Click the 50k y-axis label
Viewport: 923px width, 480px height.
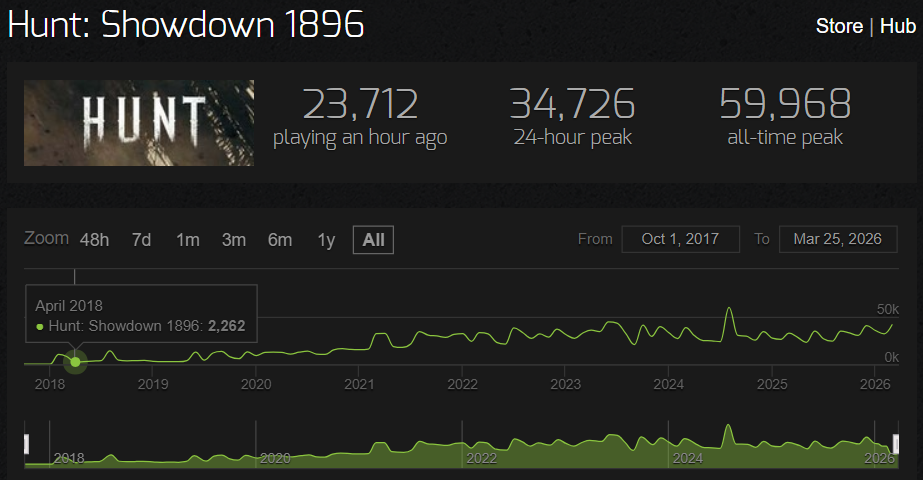[888, 309]
